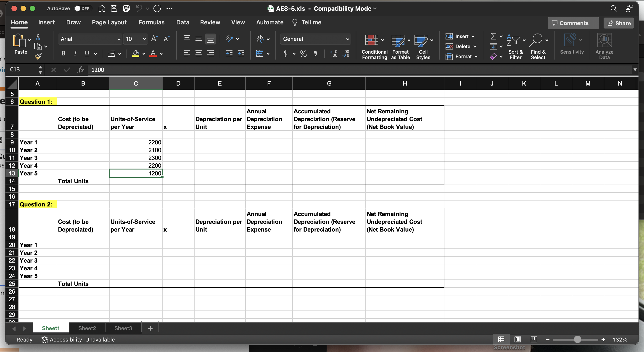
Task: Open the Arial font dropdown
Action: point(119,39)
